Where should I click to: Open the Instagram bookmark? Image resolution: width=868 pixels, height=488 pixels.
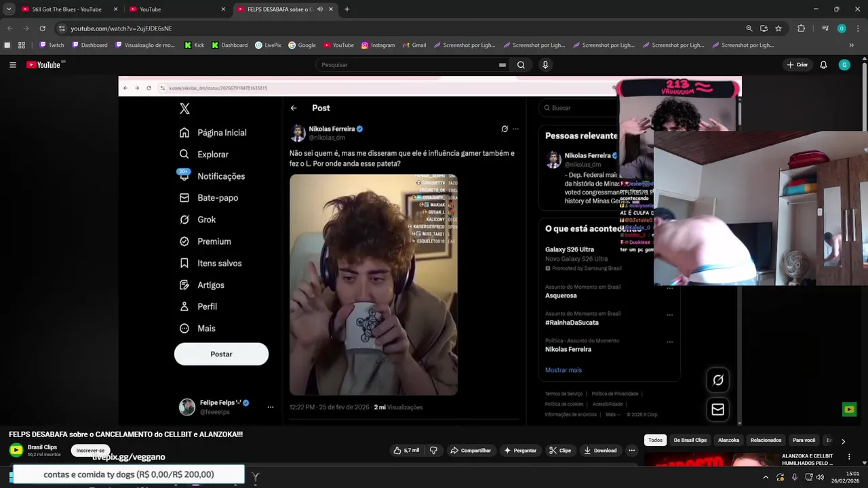[378, 45]
